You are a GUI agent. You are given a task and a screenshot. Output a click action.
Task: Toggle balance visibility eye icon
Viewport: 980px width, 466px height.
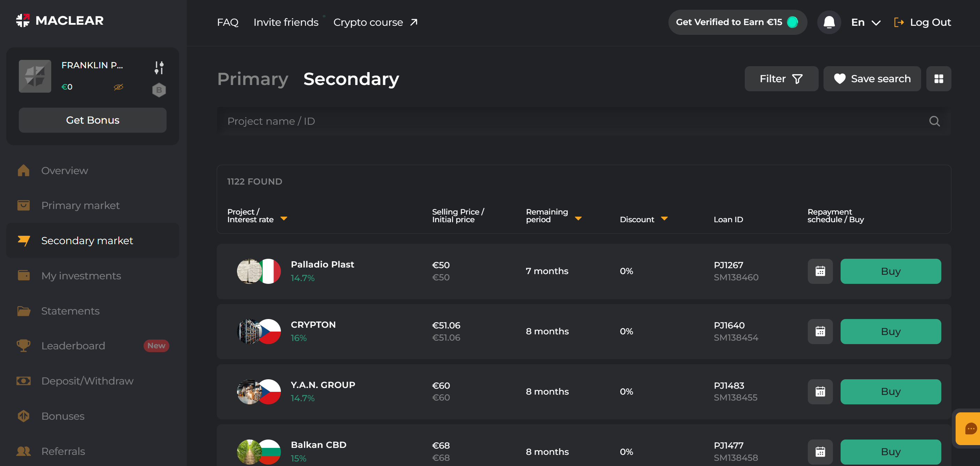coord(119,87)
